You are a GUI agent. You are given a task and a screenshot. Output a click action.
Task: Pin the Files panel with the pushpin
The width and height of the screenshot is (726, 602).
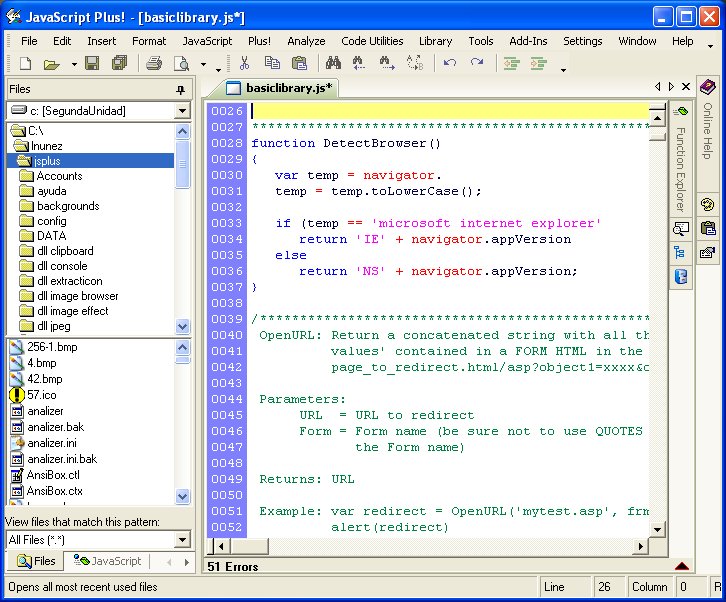[181, 89]
